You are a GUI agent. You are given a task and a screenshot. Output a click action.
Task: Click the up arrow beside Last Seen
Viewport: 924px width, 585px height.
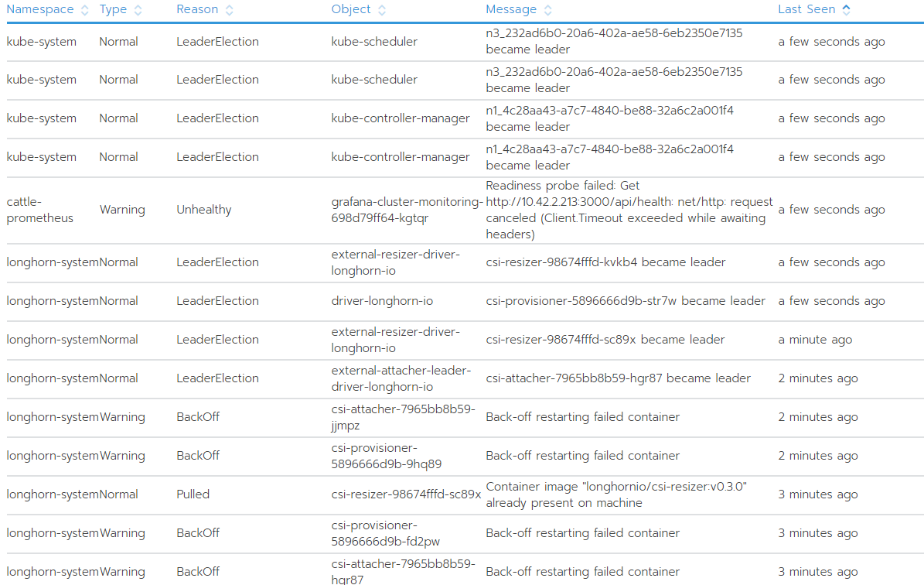click(844, 6)
